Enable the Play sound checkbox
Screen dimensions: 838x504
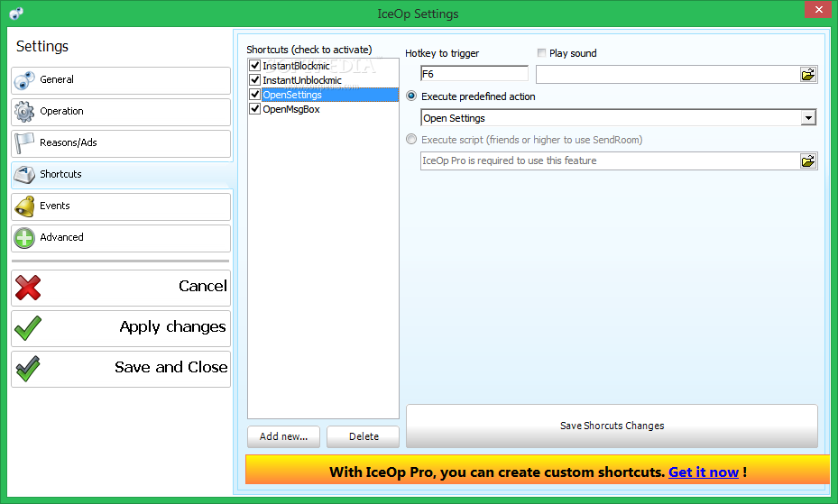pyautogui.click(x=541, y=53)
